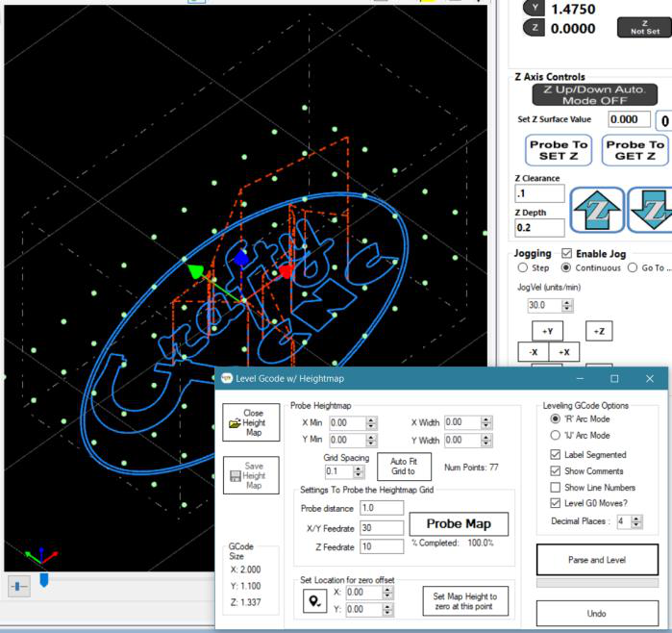Click the +X jog button
Screen dimensions: 672x633
[564, 352]
